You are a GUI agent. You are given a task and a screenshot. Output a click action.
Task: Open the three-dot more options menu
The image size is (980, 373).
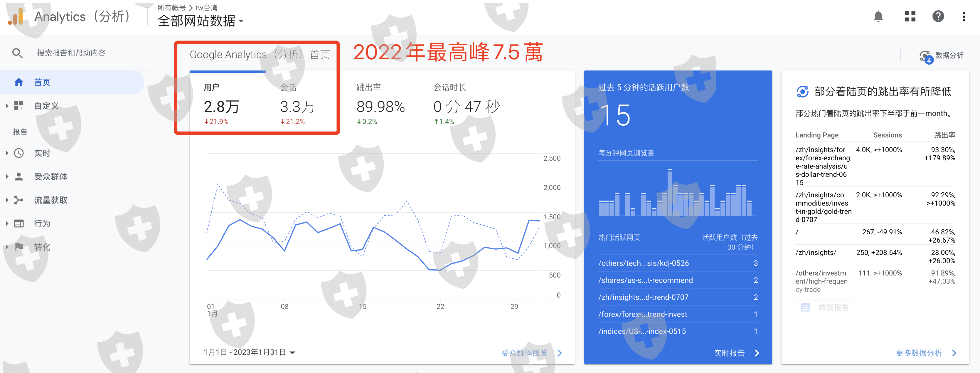(964, 16)
